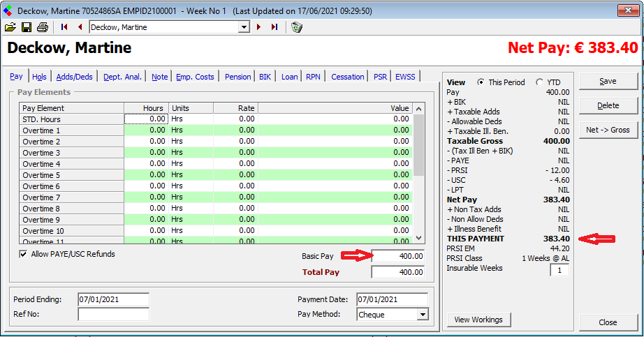This screenshot has width=644, height=337.
Task: Click the printer icon in toolbar
Action: pos(43,27)
